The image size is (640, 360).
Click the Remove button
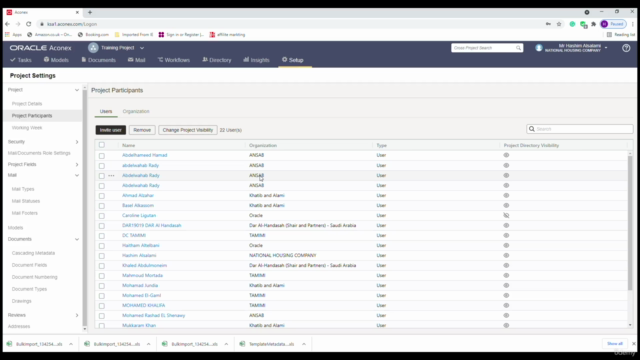point(142,130)
